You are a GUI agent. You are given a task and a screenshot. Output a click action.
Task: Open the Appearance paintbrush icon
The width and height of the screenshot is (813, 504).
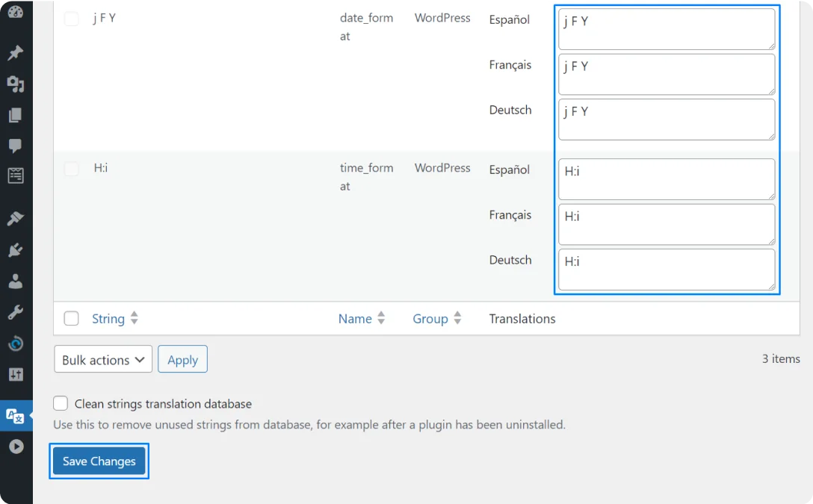click(x=16, y=219)
